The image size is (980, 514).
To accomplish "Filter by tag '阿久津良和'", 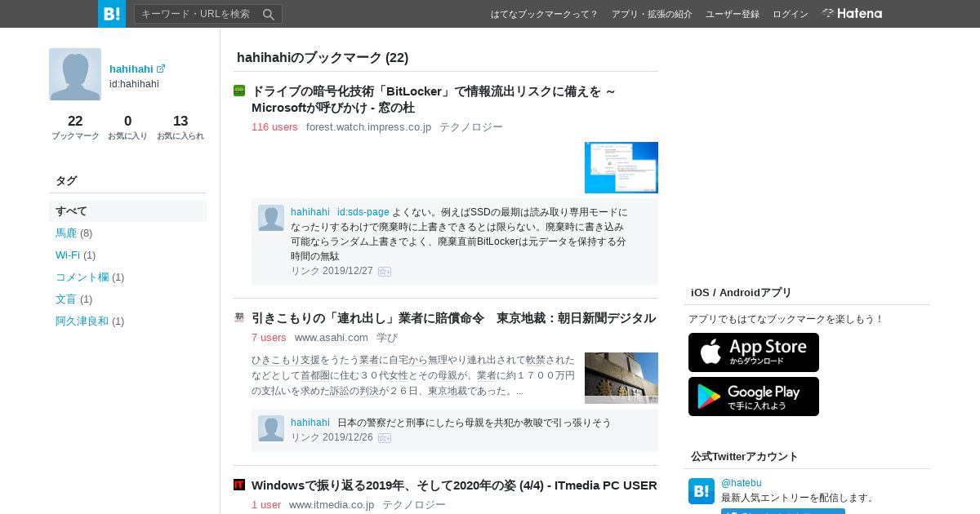I will coord(82,321).
